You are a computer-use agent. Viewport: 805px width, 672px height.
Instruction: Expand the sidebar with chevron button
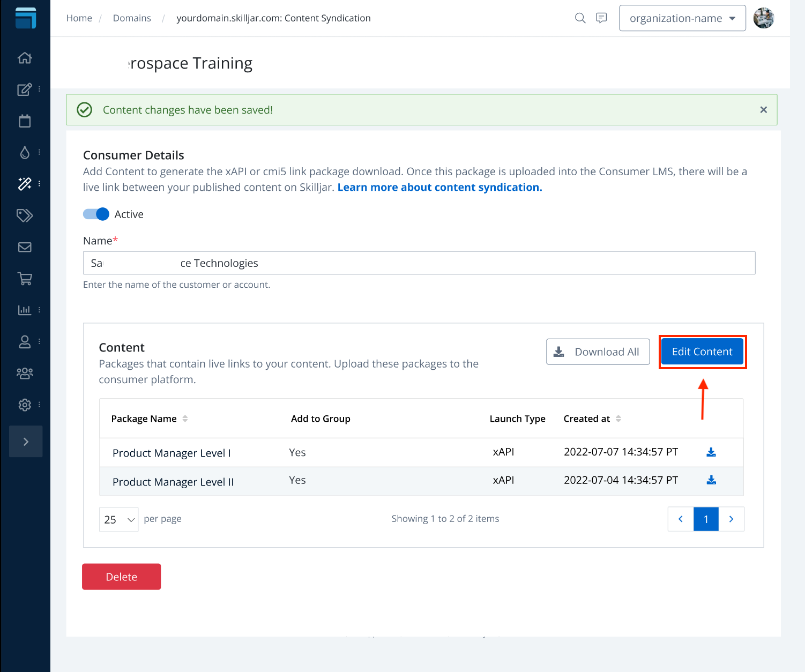(26, 442)
